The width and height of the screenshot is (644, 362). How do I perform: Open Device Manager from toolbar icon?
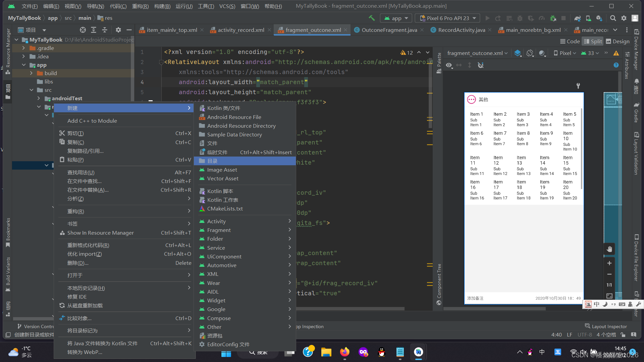tap(588, 18)
